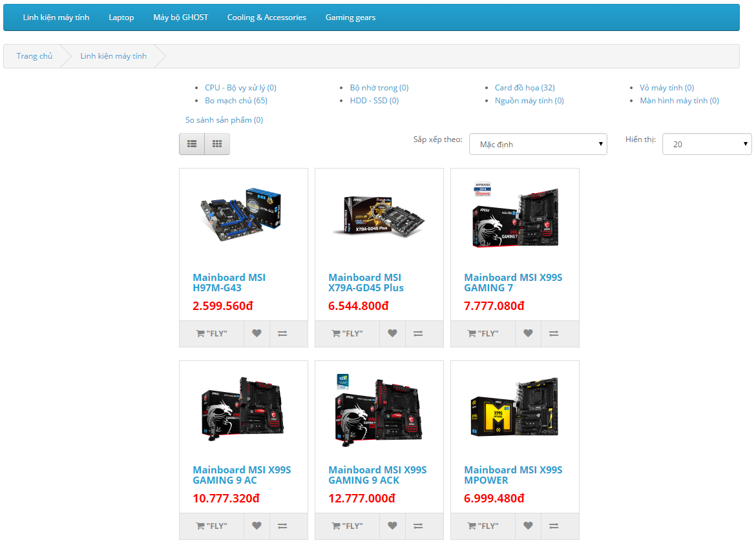Screen dimensions: 756x547
Task: Open Vỏ máy tính (0) category
Action: tap(667, 88)
